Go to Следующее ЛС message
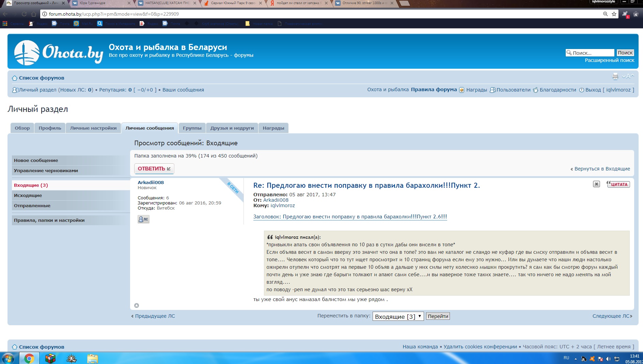Screen dimensions: 643x364 [x=611, y=316]
